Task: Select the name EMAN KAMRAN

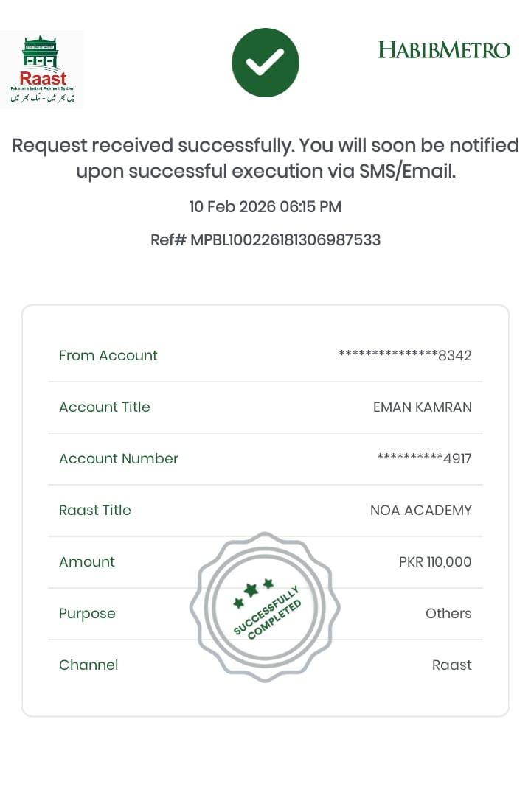Action: pyautogui.click(x=422, y=407)
